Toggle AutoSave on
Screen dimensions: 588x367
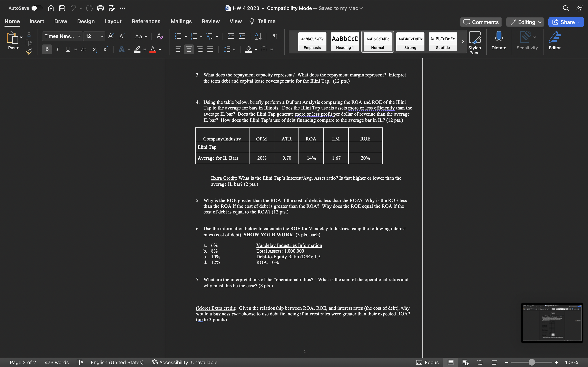(37, 8)
